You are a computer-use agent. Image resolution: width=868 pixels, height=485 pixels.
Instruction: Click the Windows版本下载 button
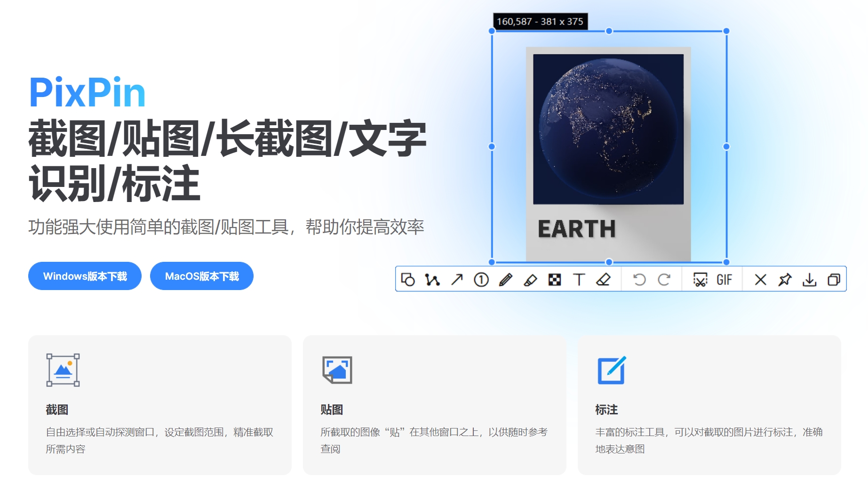pyautogui.click(x=85, y=276)
